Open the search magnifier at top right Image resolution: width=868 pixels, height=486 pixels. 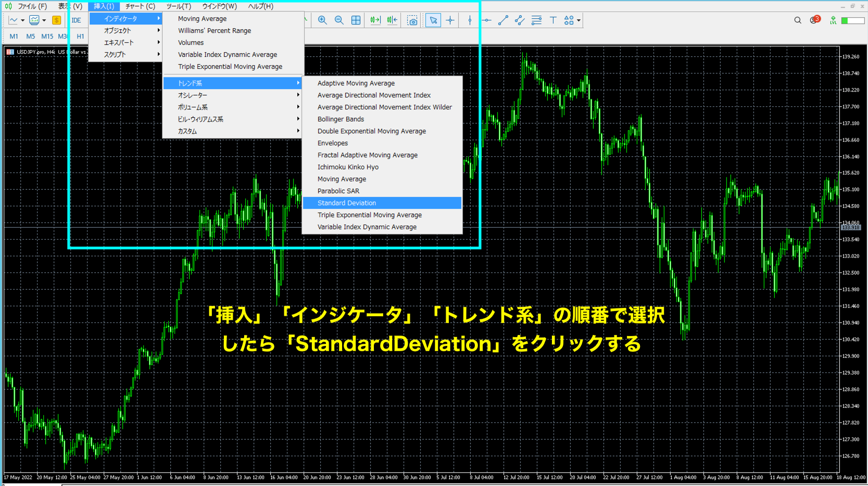click(x=797, y=20)
